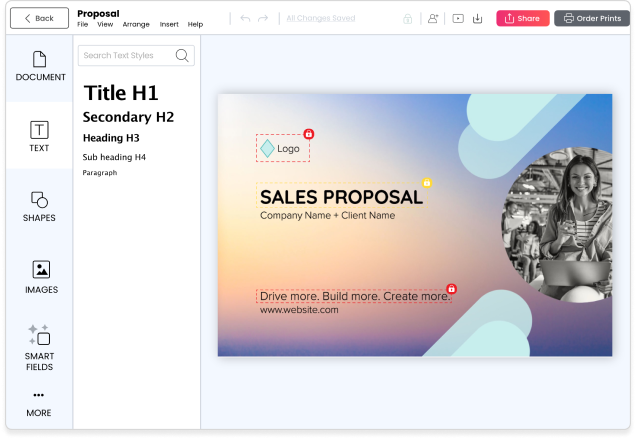Open the Images panel in sidebar
The image size is (636, 440).
[x=40, y=277]
